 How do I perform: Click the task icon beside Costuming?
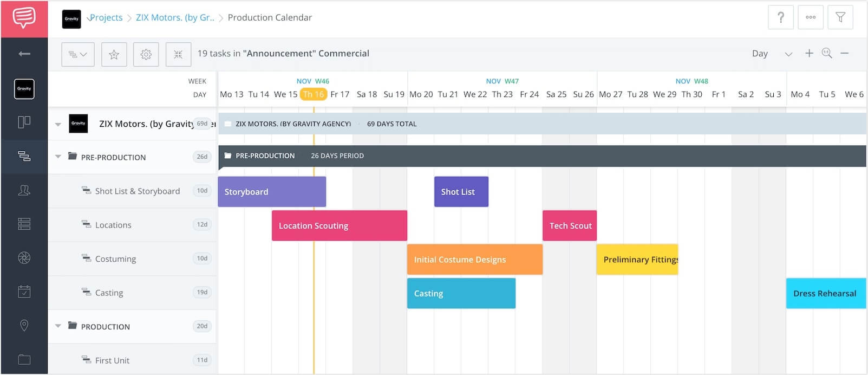pos(86,258)
